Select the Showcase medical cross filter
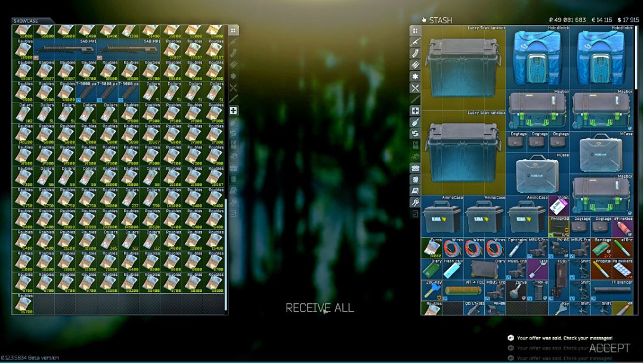Screen dimensions: 644x364 pos(233,111)
